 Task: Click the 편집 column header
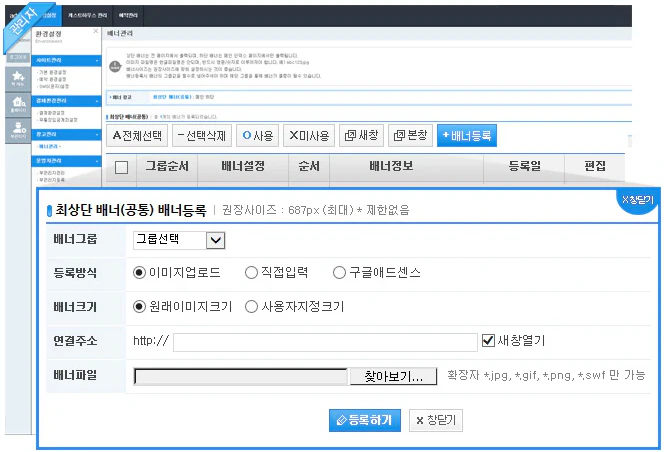tap(595, 166)
